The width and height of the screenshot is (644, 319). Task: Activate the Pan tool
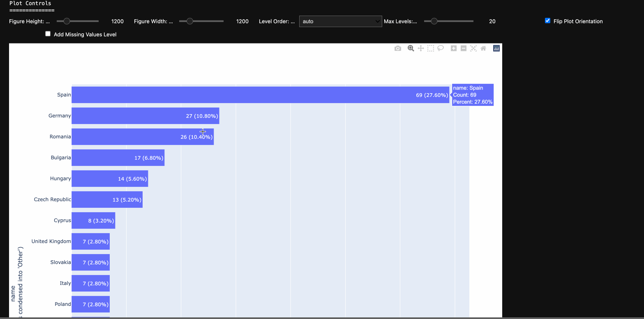click(x=420, y=48)
